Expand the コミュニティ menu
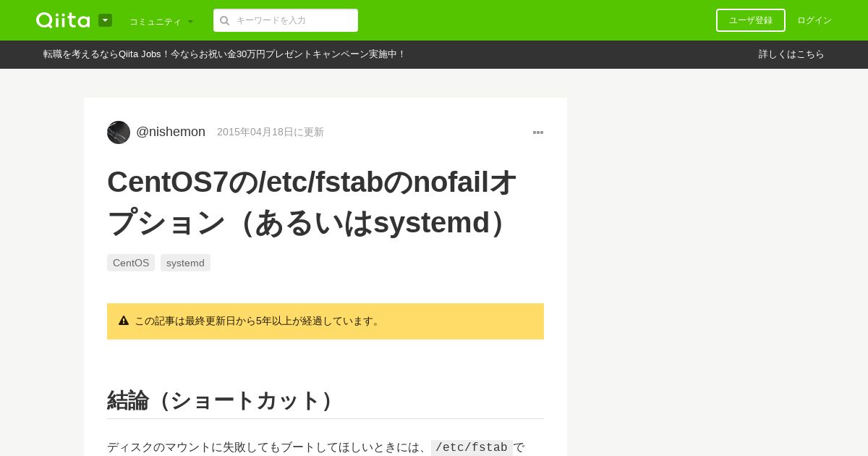The image size is (868, 456). tap(161, 21)
